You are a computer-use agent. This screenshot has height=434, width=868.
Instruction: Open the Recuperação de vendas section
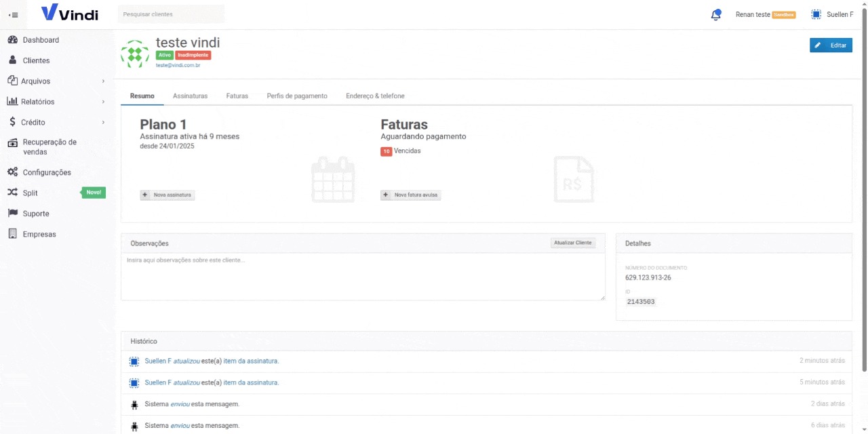[x=49, y=147]
